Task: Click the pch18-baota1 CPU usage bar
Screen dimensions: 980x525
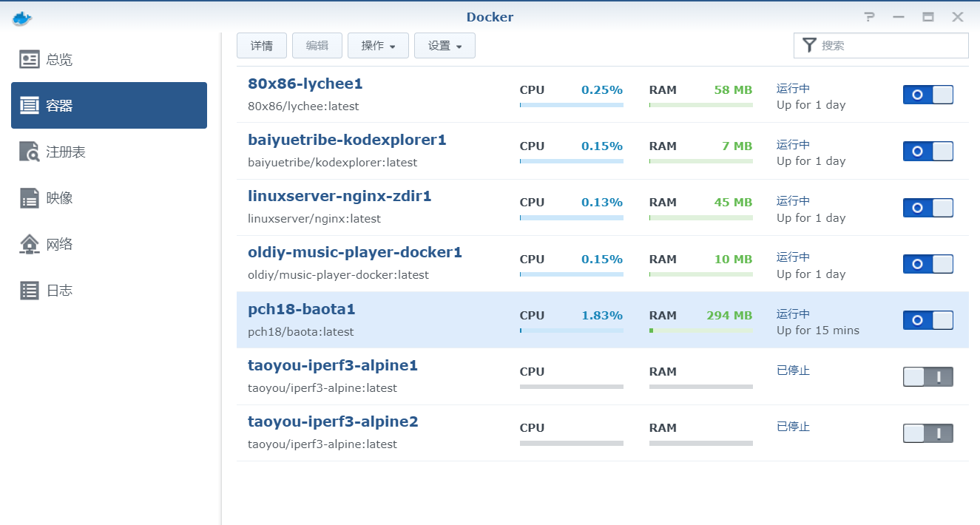Action: click(x=571, y=331)
